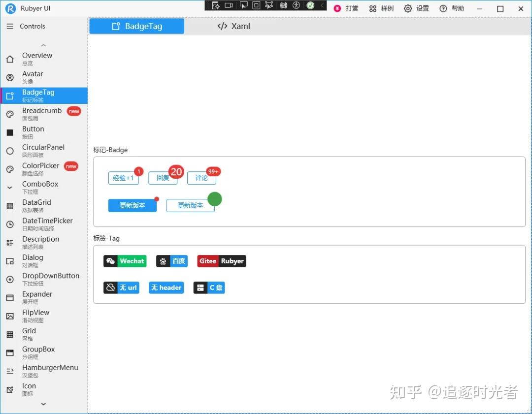532x414 pixels.
Task: Open the hamburger menu above Controls sidebar
Action: 11,26
